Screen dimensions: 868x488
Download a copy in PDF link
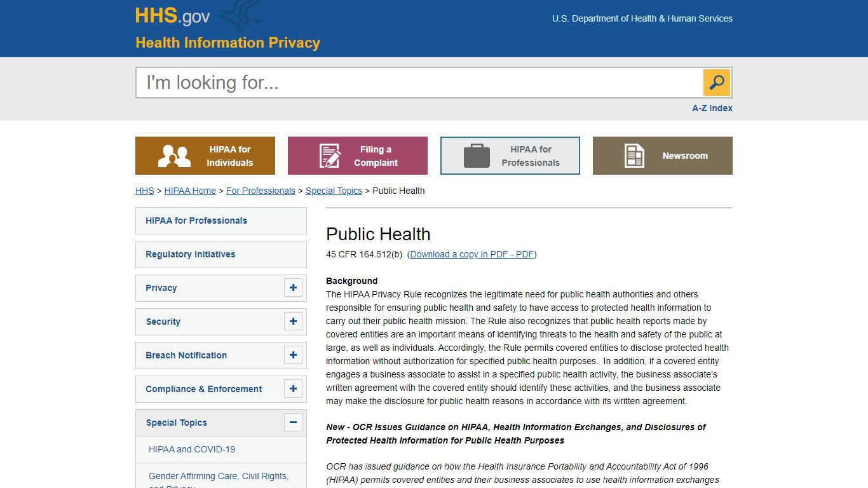tap(472, 254)
